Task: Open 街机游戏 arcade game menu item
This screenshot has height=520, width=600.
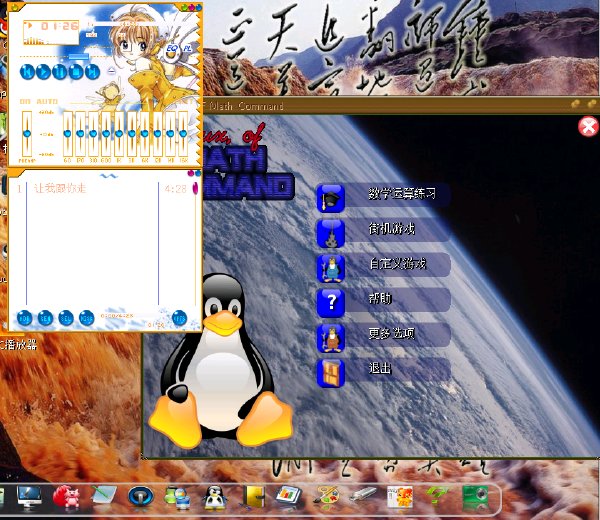Action: pos(383,233)
